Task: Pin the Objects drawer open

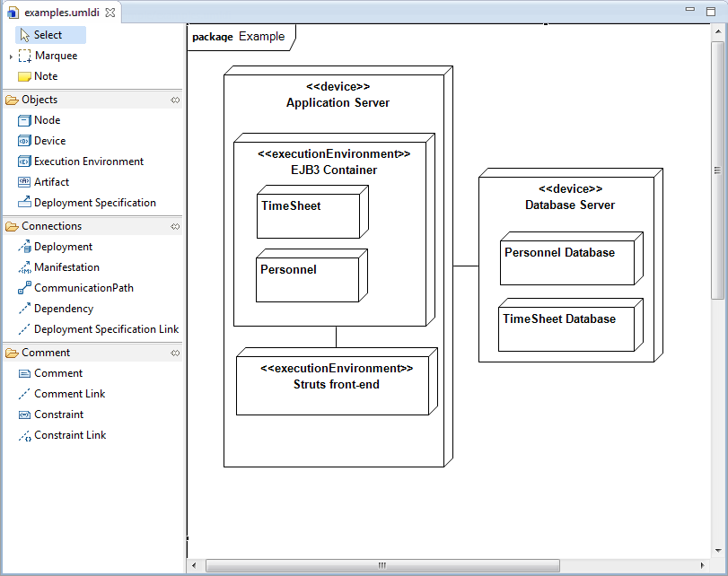Action: tap(175, 100)
